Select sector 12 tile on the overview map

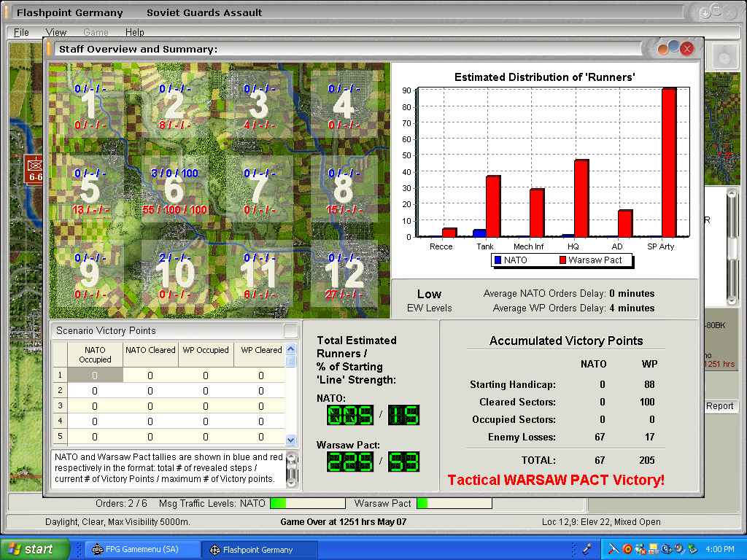click(x=344, y=274)
